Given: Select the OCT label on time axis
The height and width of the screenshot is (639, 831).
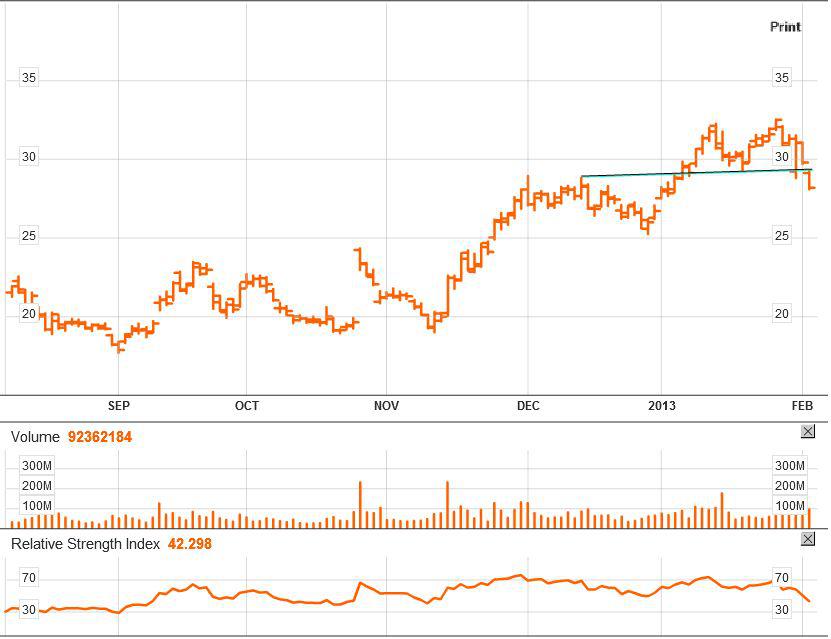Looking at the screenshot, I should point(246,406).
